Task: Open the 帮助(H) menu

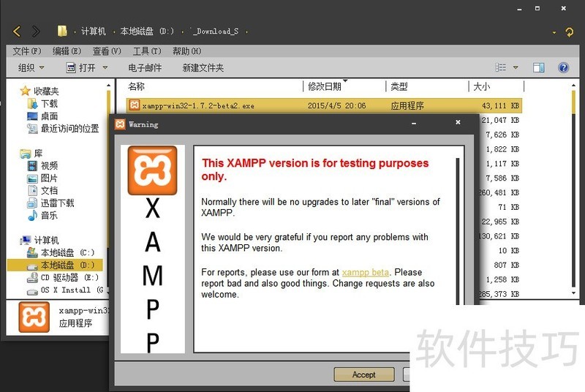Action: [187, 51]
